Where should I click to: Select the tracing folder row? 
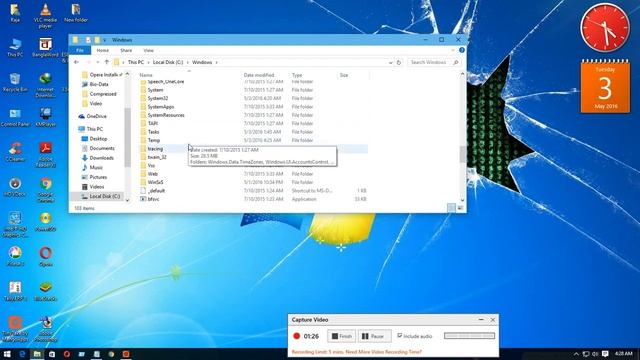[x=253, y=149]
